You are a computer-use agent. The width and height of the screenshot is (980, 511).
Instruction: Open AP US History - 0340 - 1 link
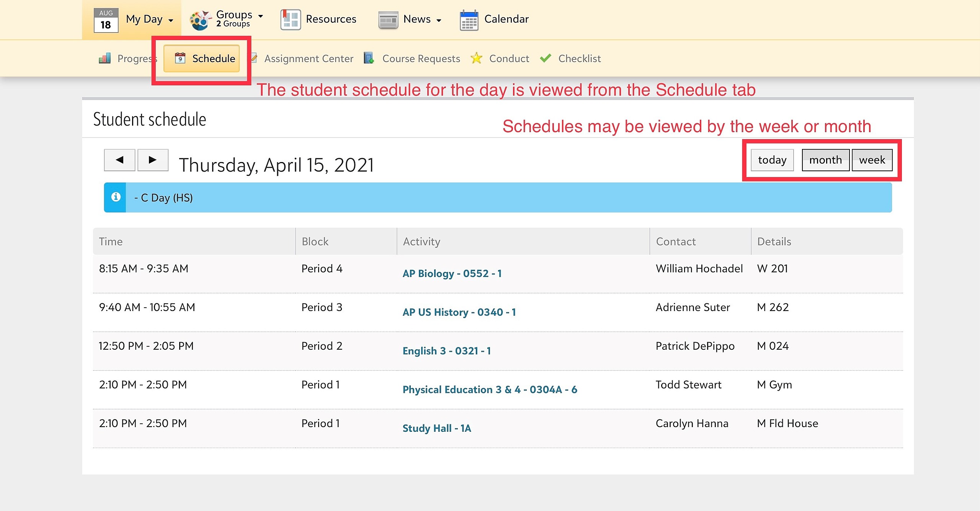point(459,312)
